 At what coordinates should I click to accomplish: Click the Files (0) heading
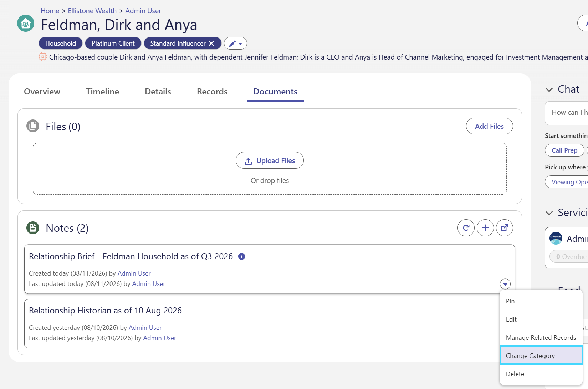(x=63, y=127)
